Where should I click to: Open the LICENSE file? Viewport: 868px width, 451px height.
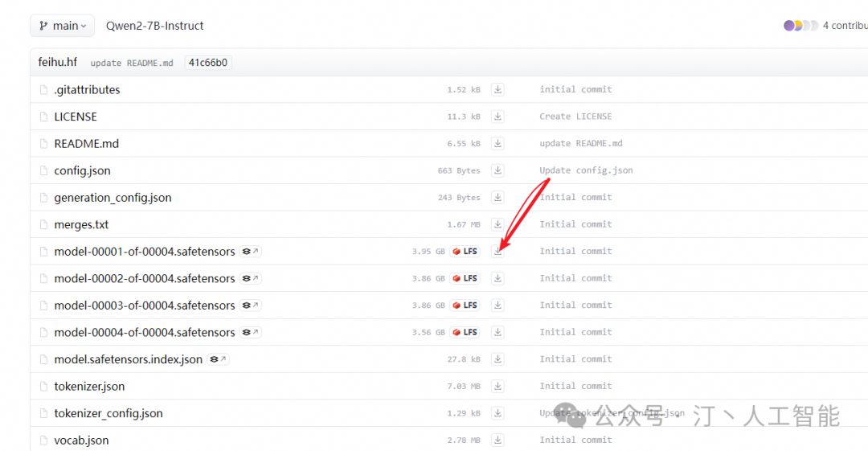[76, 117]
